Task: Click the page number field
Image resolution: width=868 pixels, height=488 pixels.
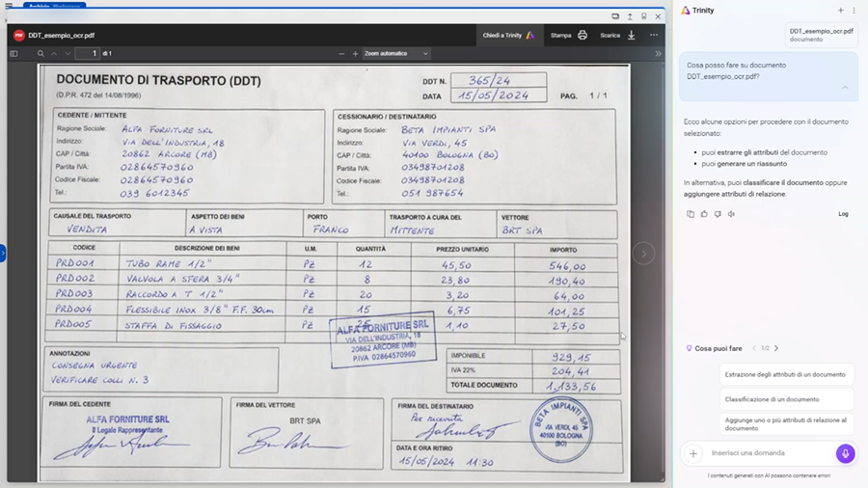Action: tap(87, 54)
